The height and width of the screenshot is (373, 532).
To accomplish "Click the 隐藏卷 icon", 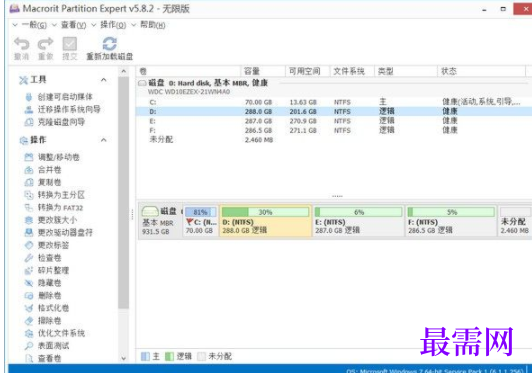I will [29, 283].
